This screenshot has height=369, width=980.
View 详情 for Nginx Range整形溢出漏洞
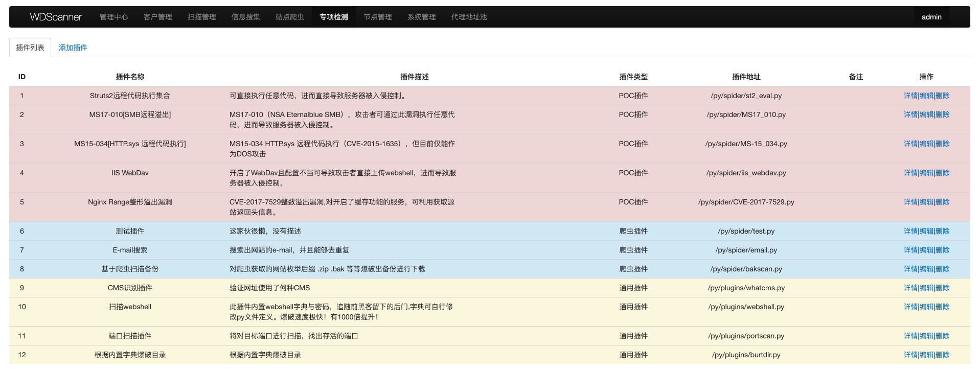[x=910, y=202]
